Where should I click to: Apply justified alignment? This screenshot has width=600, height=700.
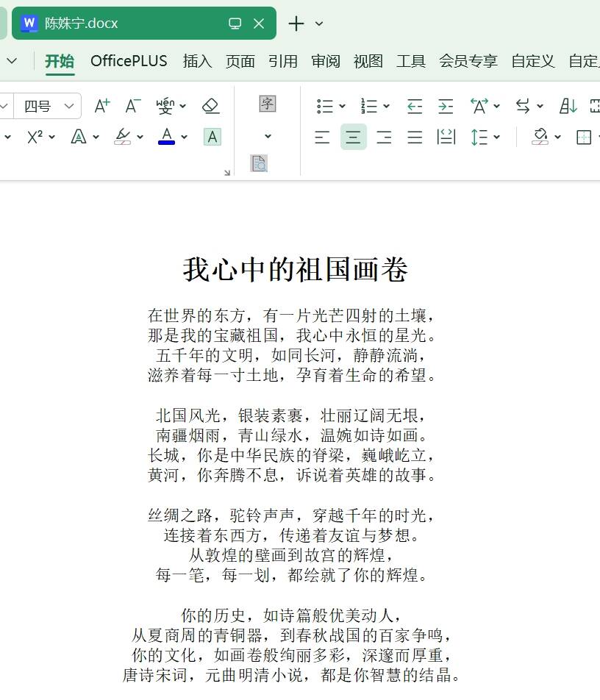tap(415, 137)
